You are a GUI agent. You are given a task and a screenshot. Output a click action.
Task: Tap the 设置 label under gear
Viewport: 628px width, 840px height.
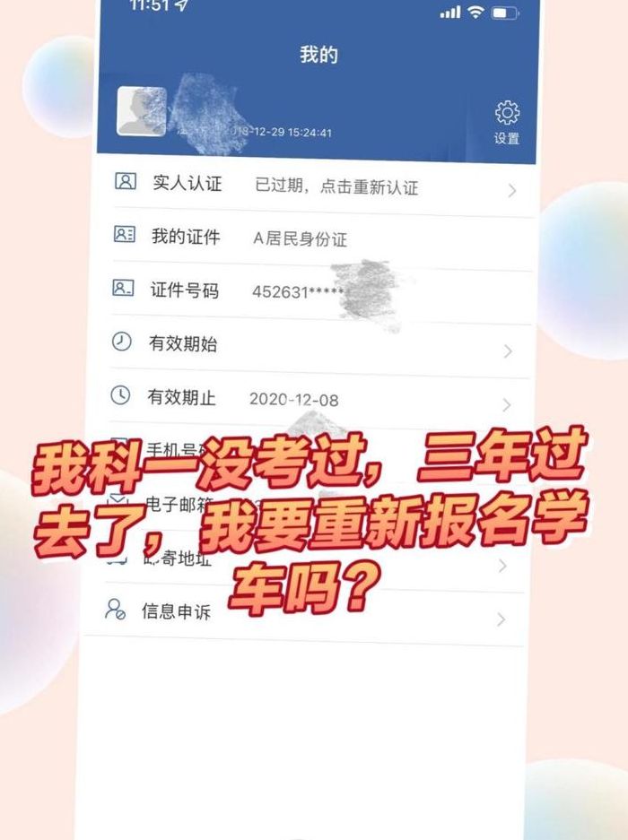(x=507, y=138)
